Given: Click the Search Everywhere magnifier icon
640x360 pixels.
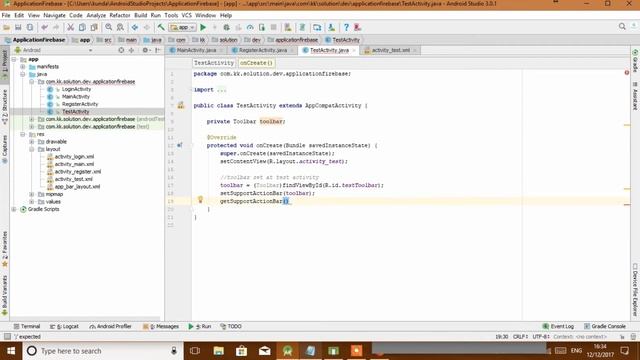Looking at the screenshot, I should click(x=622, y=27).
